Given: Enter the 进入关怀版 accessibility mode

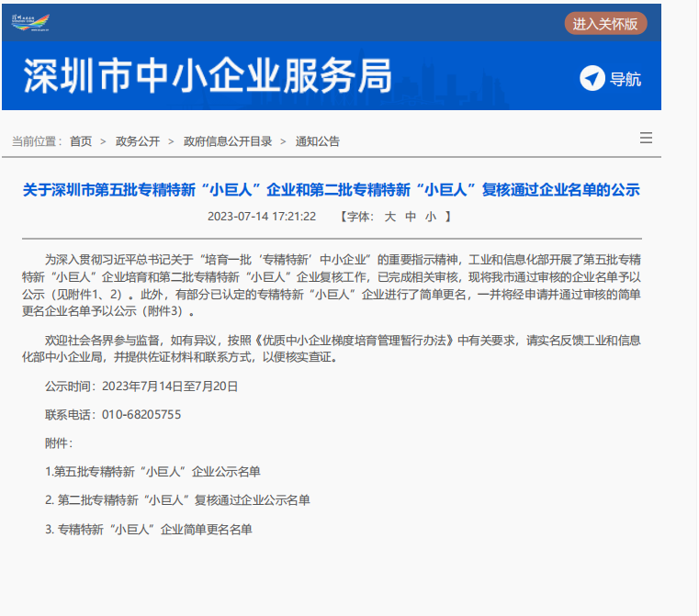Looking at the screenshot, I should [x=605, y=24].
